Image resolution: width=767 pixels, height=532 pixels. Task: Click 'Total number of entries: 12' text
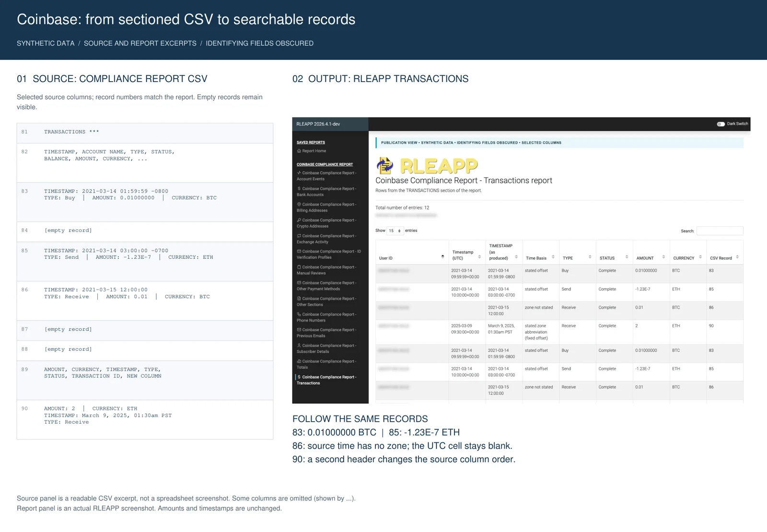click(x=402, y=208)
